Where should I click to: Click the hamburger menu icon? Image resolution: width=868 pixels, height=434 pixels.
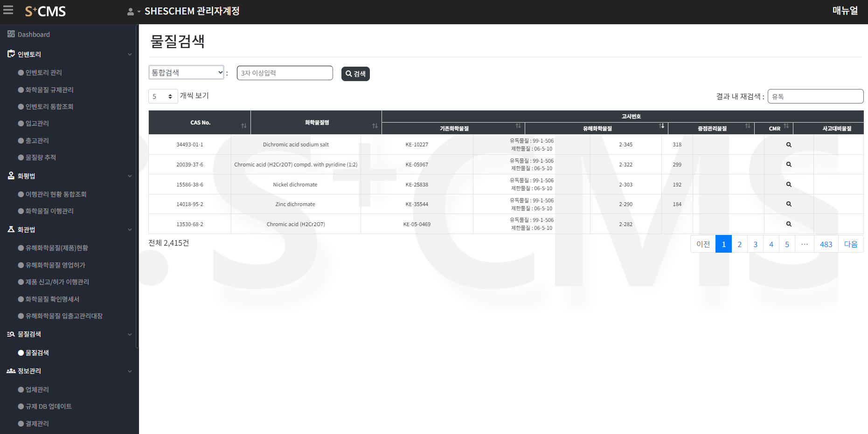(x=8, y=10)
